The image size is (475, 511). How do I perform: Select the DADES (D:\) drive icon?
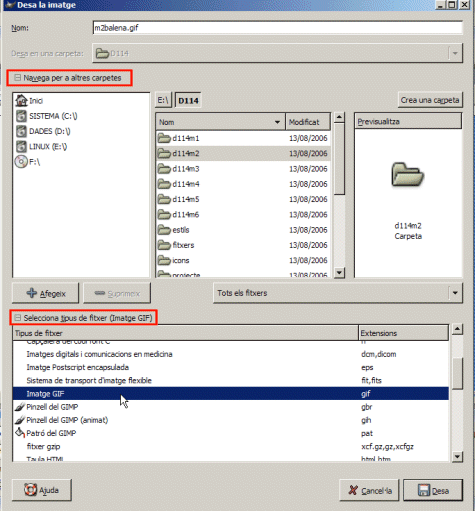click(x=21, y=131)
